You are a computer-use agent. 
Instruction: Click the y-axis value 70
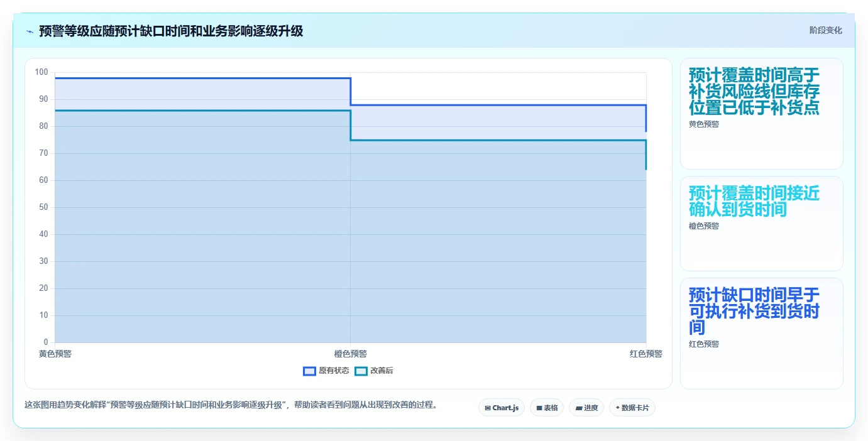(43, 153)
